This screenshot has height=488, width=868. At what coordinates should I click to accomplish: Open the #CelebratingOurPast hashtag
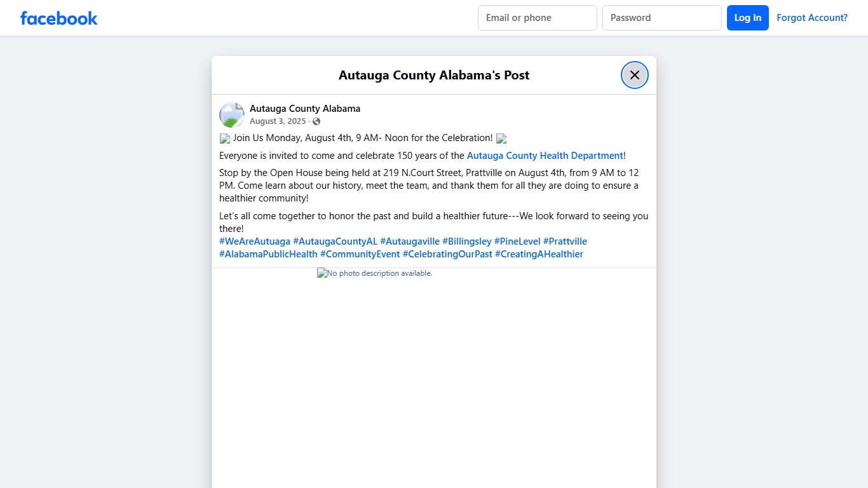(x=447, y=254)
